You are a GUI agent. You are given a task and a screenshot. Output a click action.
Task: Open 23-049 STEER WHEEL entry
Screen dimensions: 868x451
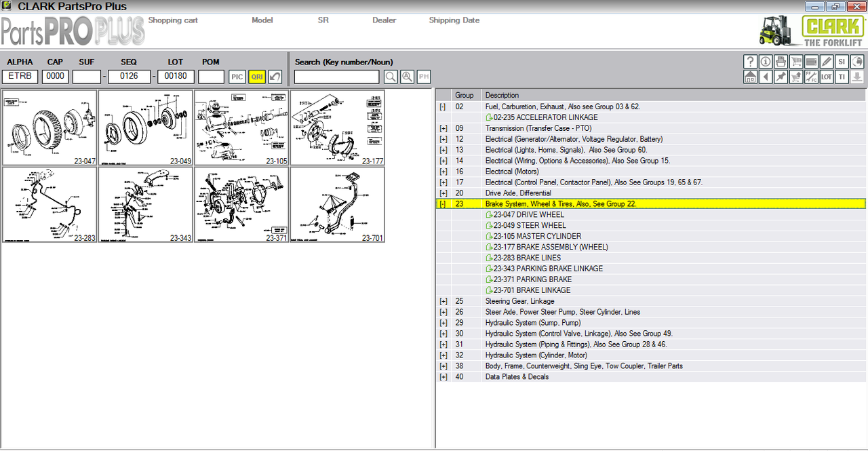coord(526,226)
